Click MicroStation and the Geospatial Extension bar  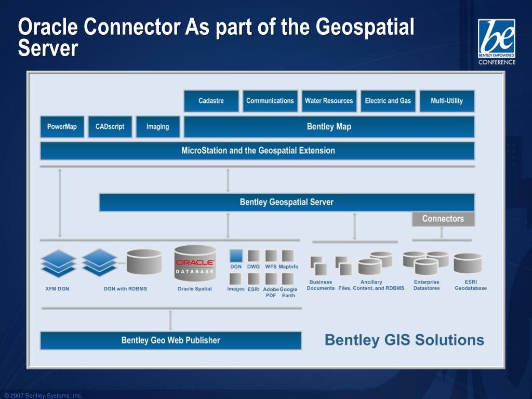tap(258, 151)
